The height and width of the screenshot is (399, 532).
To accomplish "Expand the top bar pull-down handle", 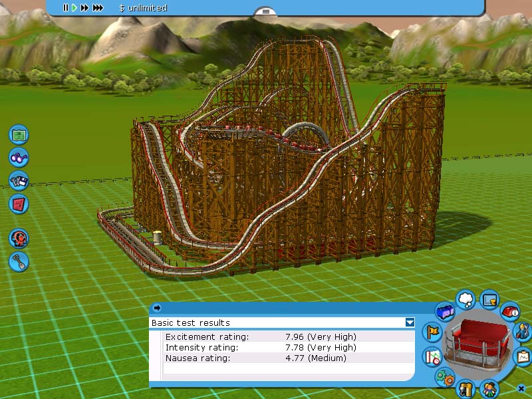I will coord(265,11).
